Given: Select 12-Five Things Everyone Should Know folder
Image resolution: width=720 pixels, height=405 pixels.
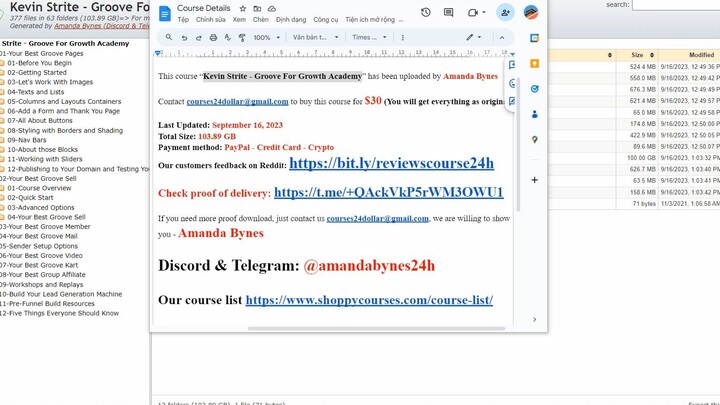Looking at the screenshot, I should point(59,313).
